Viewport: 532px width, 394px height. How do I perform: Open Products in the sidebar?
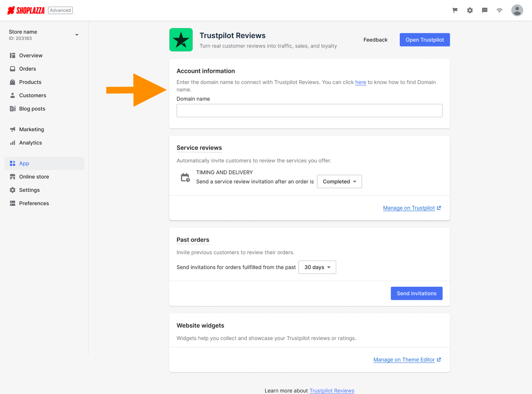point(44,82)
